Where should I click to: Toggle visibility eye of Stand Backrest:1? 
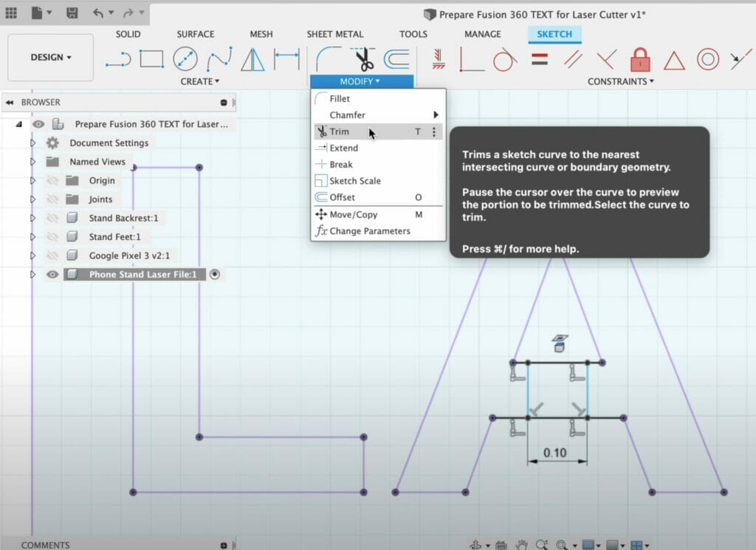pyautogui.click(x=52, y=218)
